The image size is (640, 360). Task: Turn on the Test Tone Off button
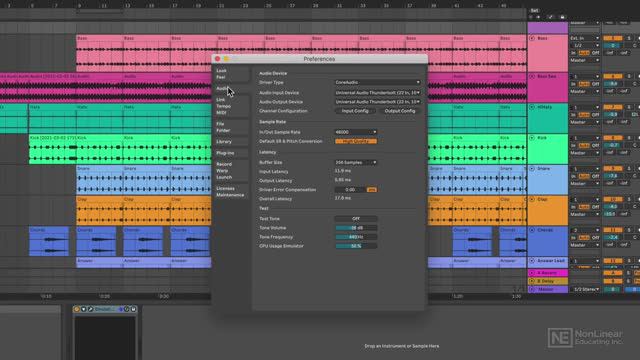coord(356,219)
